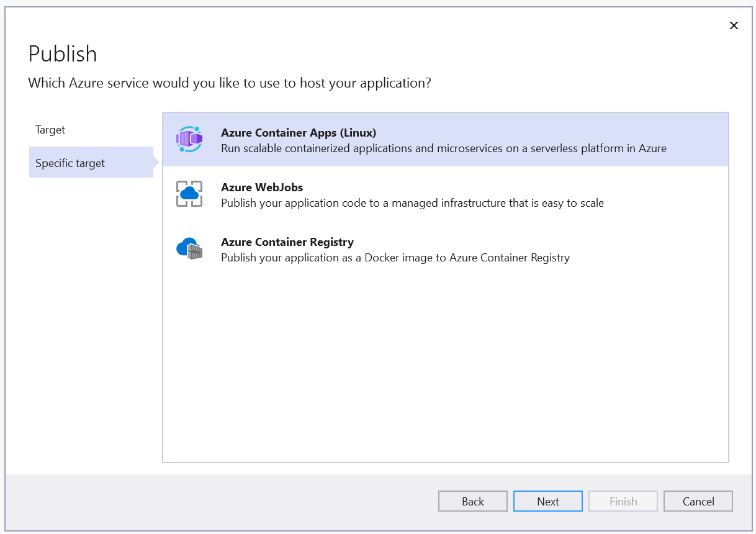Click the Azure Container Apps icon
Viewport: 756px width, 534px height.
[x=189, y=139]
